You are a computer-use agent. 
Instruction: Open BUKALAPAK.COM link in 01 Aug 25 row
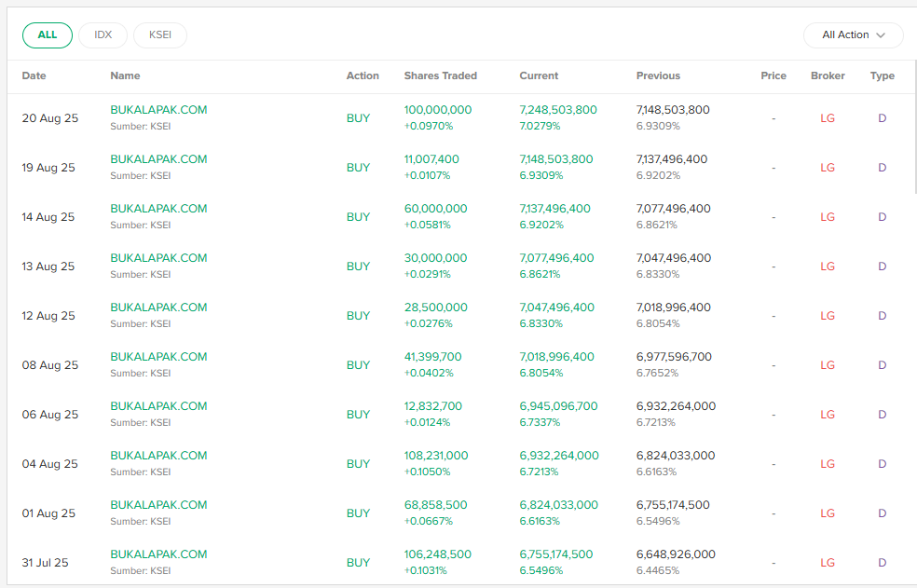point(158,505)
